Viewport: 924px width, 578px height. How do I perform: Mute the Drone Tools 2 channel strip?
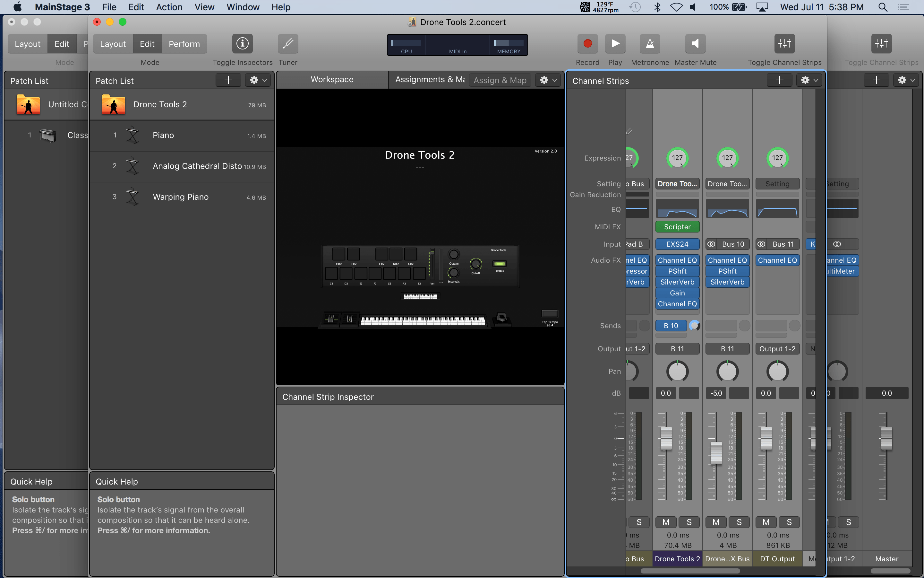coord(666,522)
